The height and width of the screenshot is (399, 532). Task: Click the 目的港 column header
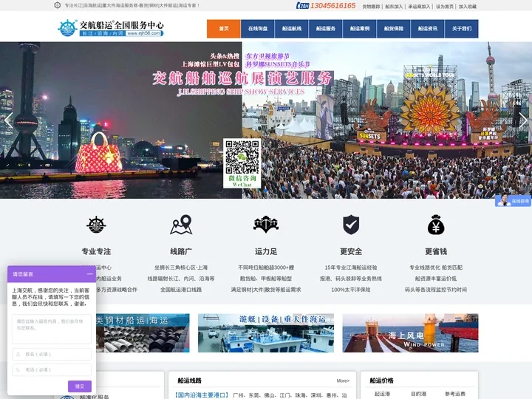tap(418, 394)
